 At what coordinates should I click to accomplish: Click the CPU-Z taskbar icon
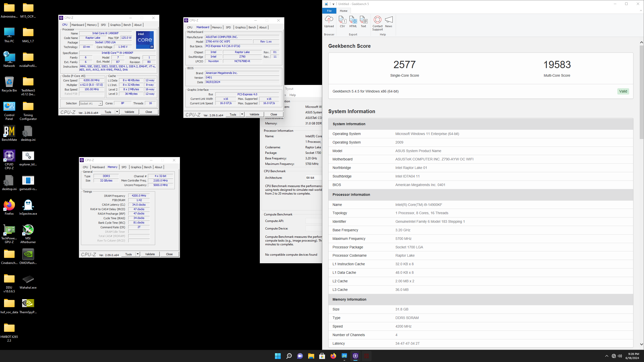(x=355, y=356)
